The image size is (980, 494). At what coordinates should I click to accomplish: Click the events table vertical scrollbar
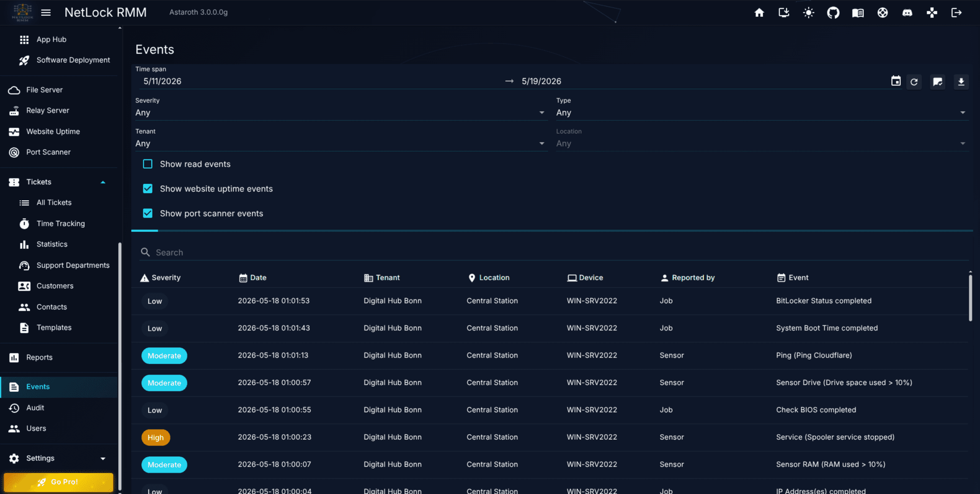pos(970,298)
